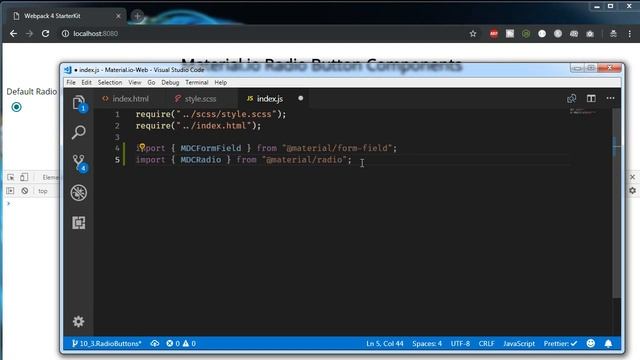
Task: Click the camera extension icon in Chrome toolbar
Action: pyautogui.click(x=590, y=34)
